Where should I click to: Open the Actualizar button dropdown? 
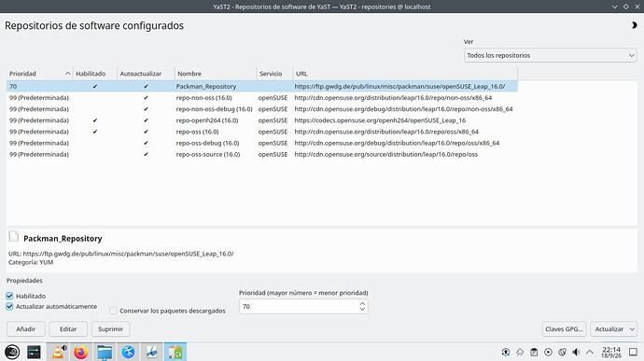pyautogui.click(x=632, y=329)
